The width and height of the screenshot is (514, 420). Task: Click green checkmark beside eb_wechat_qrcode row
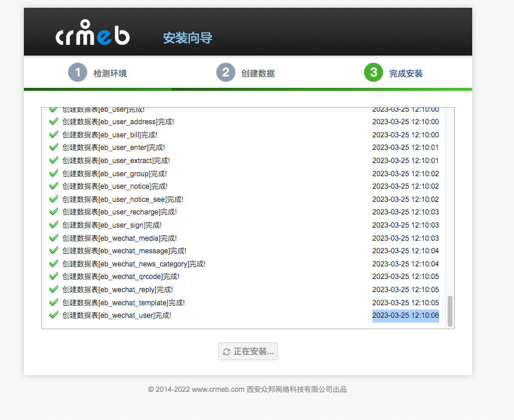(54, 277)
